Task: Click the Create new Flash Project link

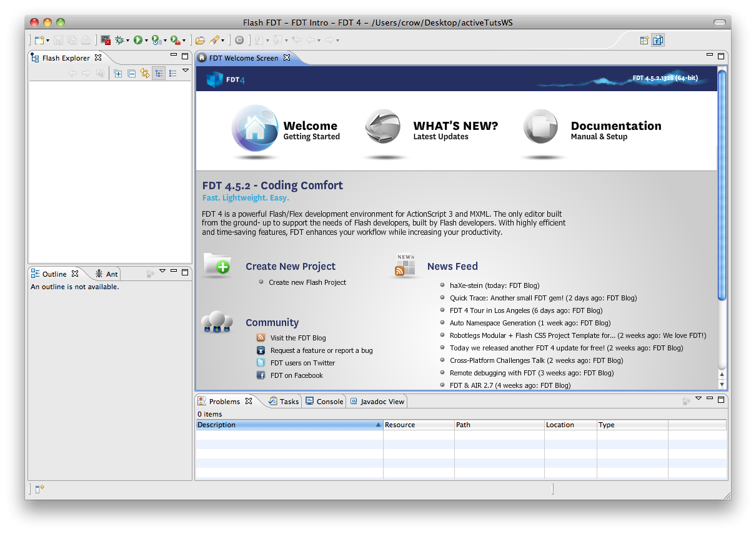Action: 307,282
